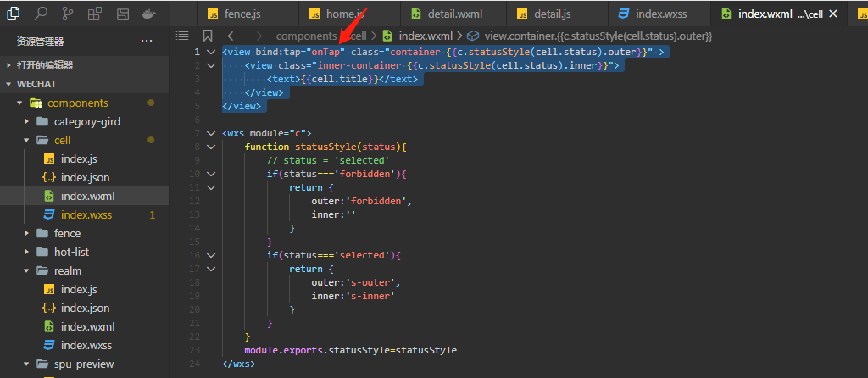Expand the 打开的编辑器 section
Screen dimensions: 868x378
pos(44,65)
